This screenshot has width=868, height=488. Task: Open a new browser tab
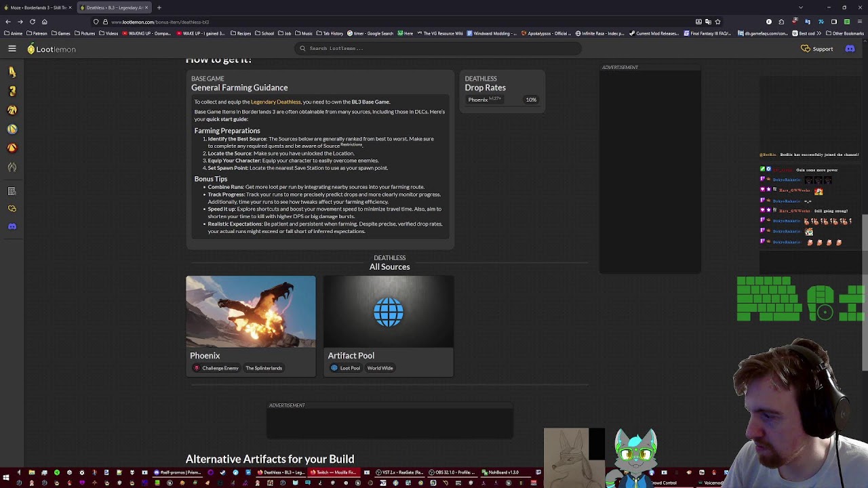159,7
